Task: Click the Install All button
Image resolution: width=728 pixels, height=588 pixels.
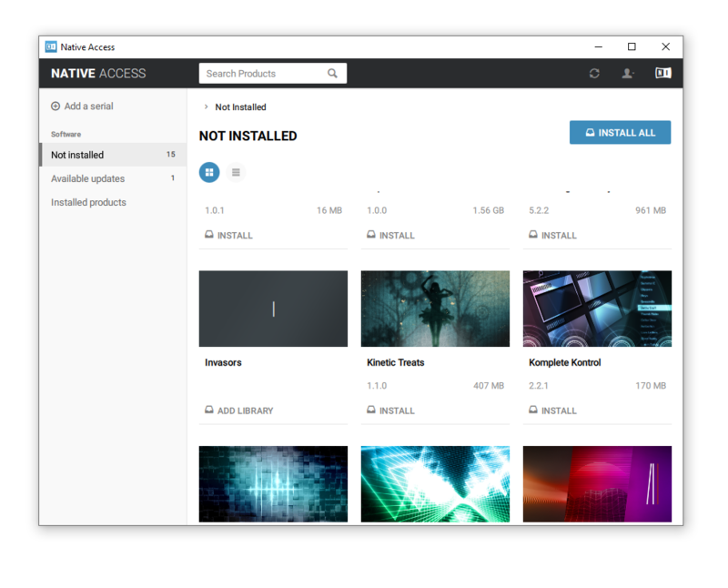Action: (620, 133)
